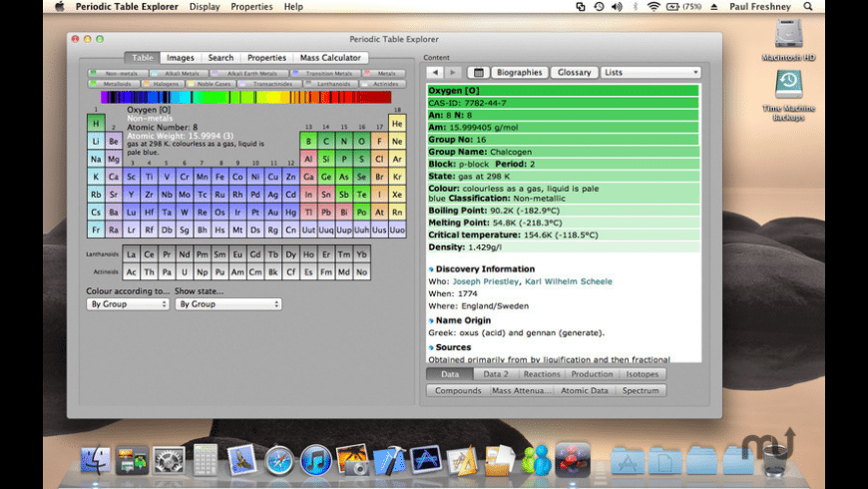Click the forward navigation arrow in Content
This screenshot has height=489, width=868.
[x=453, y=73]
